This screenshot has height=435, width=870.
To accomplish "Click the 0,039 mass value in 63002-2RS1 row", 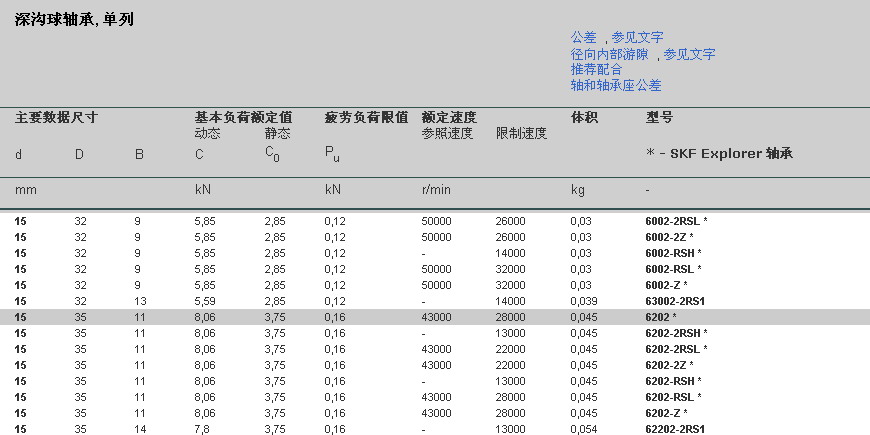I will tap(584, 301).
